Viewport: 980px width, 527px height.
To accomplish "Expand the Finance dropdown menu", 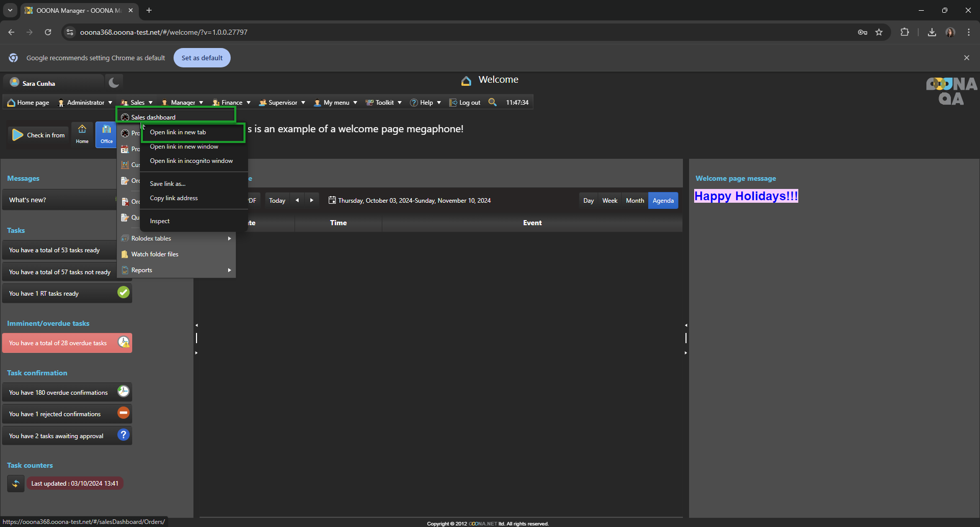I will click(232, 103).
